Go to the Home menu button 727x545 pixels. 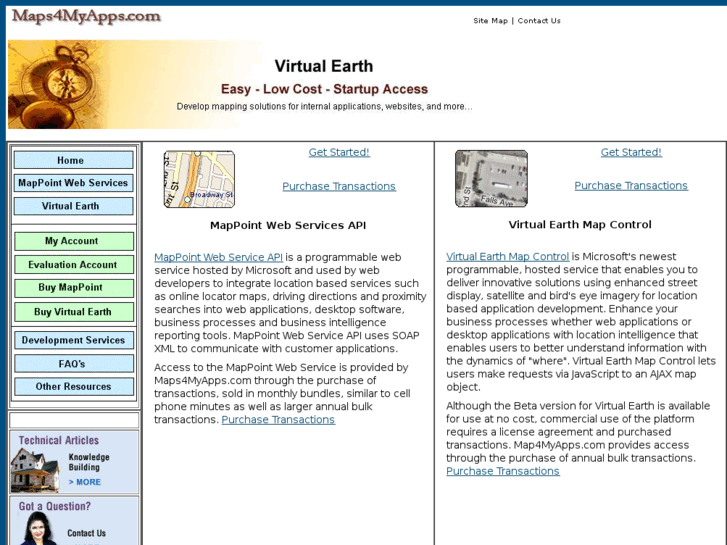73,160
